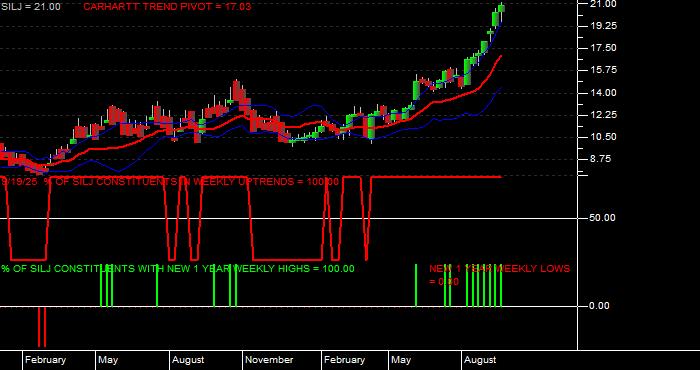This screenshot has width=700, height=370.
Task: Select the weekly uptrends percentage text
Action: [x=170, y=182]
